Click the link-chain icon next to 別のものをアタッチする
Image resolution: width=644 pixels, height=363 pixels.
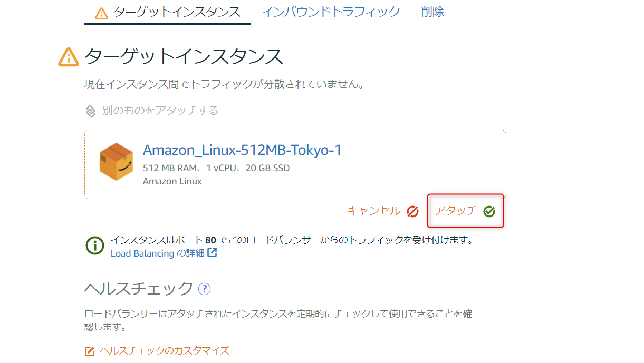(91, 111)
